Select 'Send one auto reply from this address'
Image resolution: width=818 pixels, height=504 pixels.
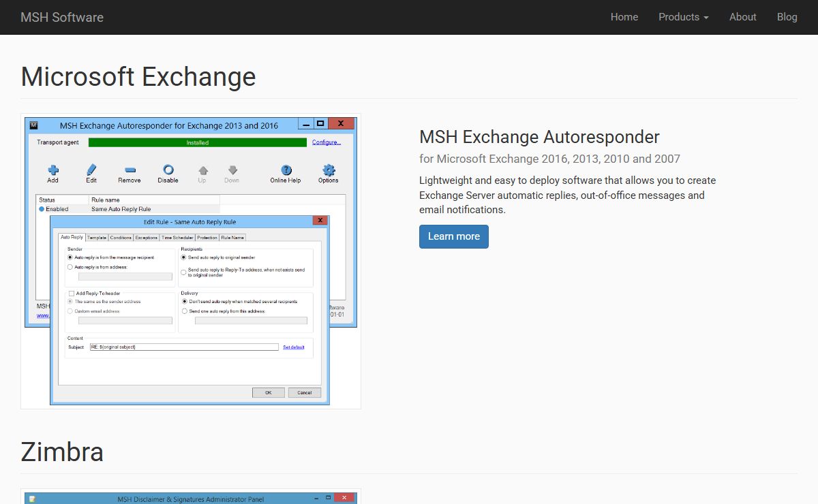(184, 311)
